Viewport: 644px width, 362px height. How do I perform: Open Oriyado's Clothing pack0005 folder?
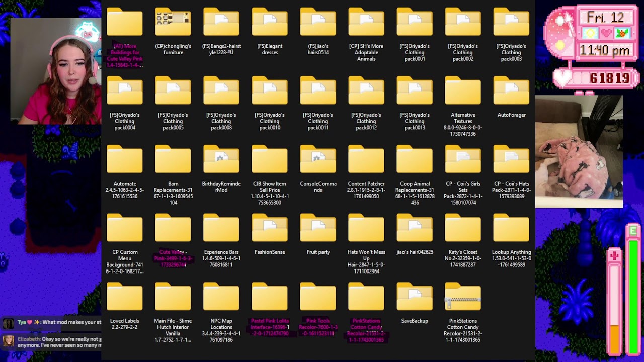pos(173,91)
